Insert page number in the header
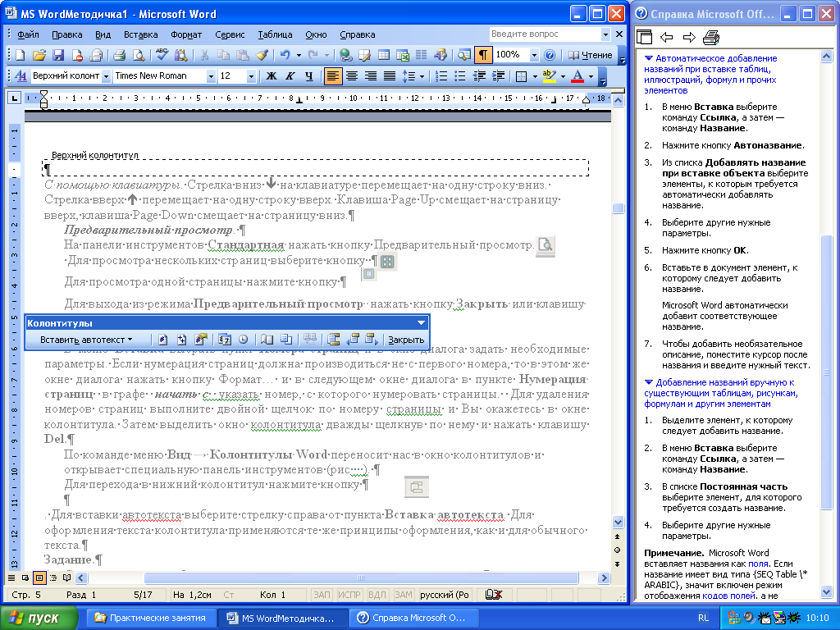 coord(163,339)
